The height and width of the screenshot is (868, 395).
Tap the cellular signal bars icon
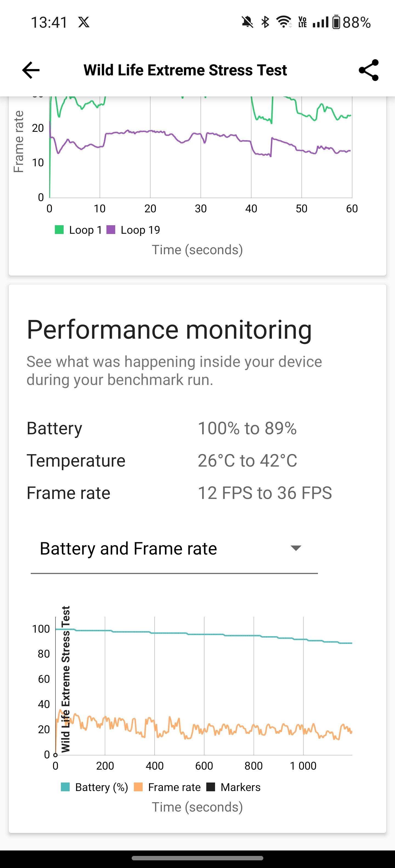320,22
